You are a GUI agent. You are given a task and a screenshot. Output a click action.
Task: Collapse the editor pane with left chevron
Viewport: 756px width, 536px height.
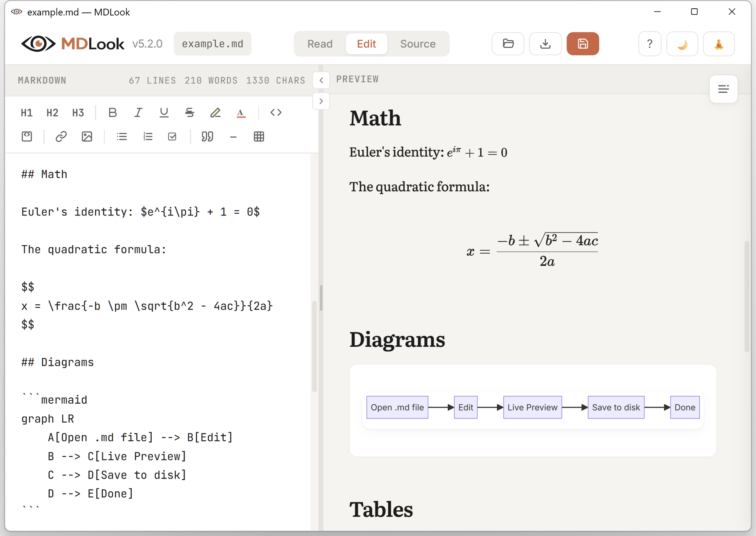(x=321, y=81)
